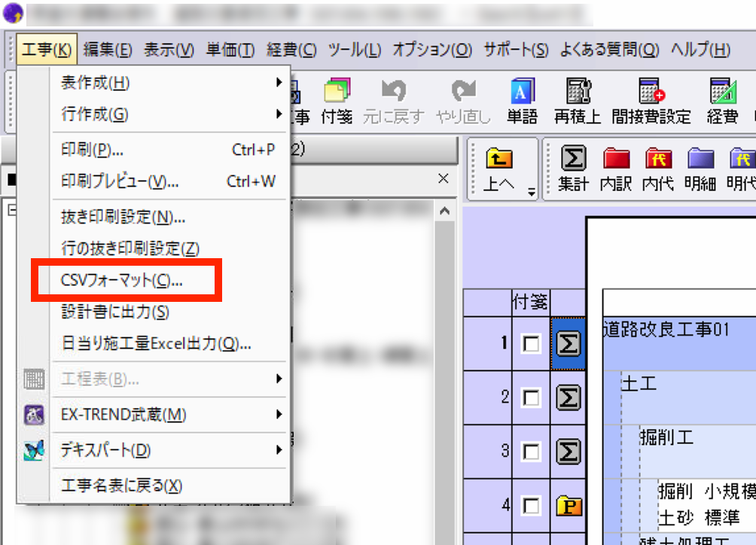Choose 印刷(P)... from the menu

tap(169, 150)
